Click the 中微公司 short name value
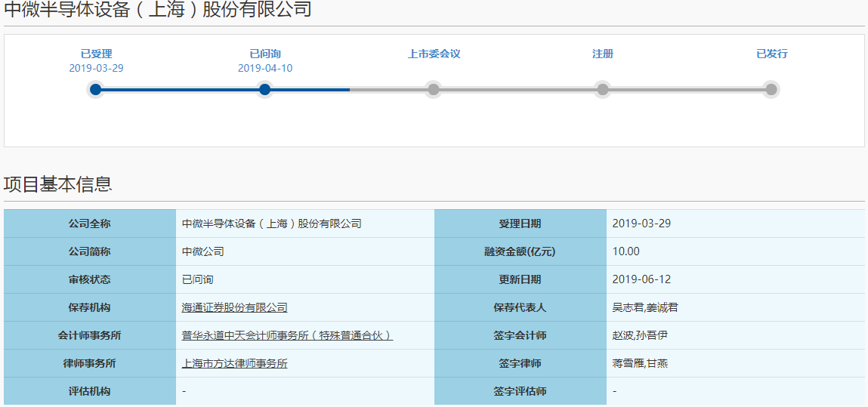Image resolution: width=868 pixels, height=407 pixels. (x=203, y=251)
